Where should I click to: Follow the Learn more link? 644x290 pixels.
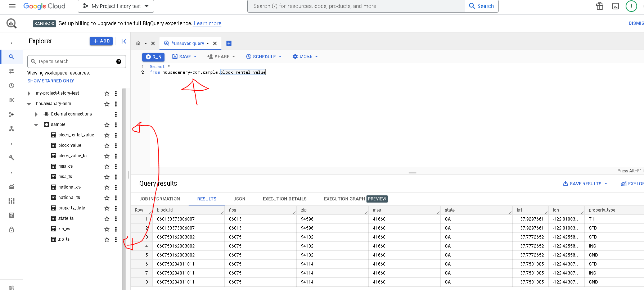click(x=208, y=23)
